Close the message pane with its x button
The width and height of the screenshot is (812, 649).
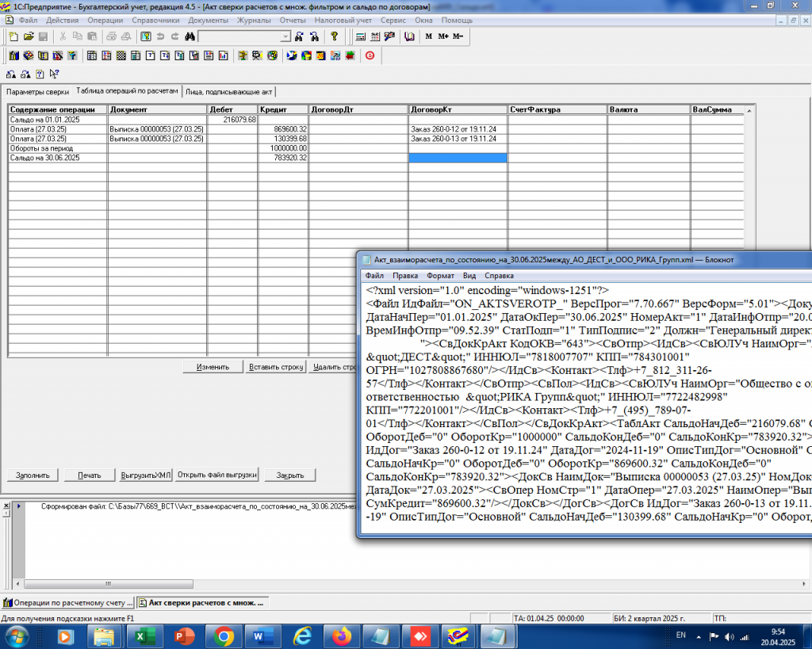(x=6, y=506)
